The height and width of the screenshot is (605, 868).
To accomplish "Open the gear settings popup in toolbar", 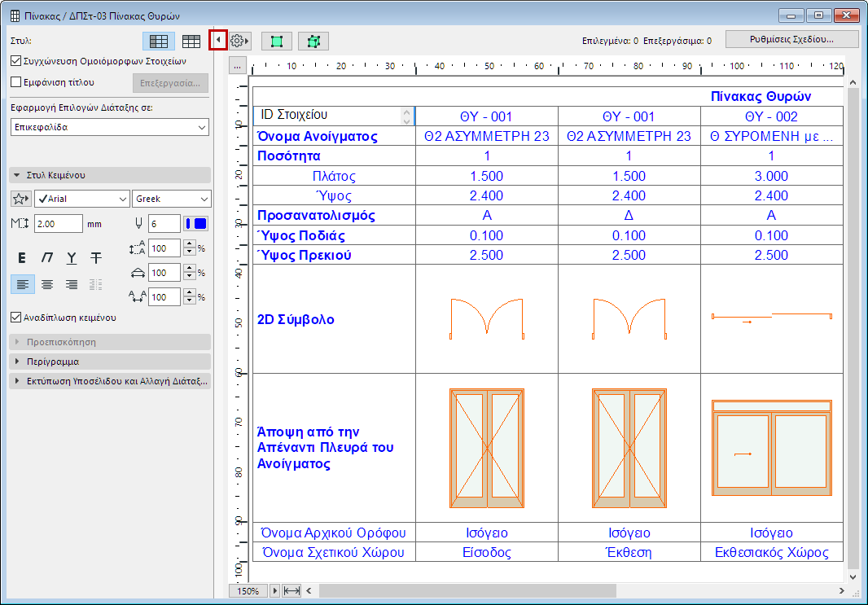I will [239, 41].
